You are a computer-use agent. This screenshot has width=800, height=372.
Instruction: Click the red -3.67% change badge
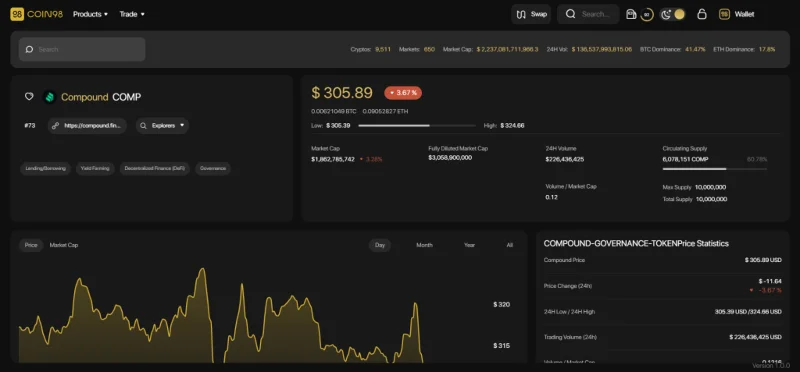click(403, 93)
